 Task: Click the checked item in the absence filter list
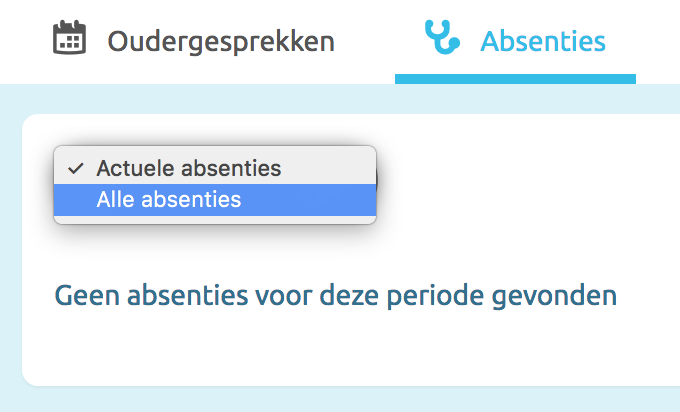(188, 168)
